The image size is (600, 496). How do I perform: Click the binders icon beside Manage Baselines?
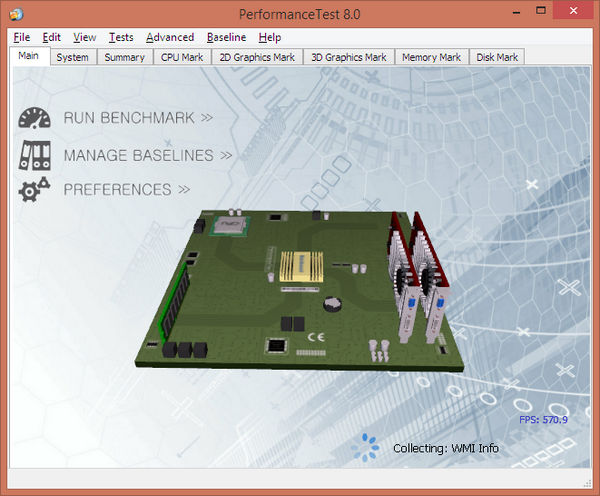[35, 154]
